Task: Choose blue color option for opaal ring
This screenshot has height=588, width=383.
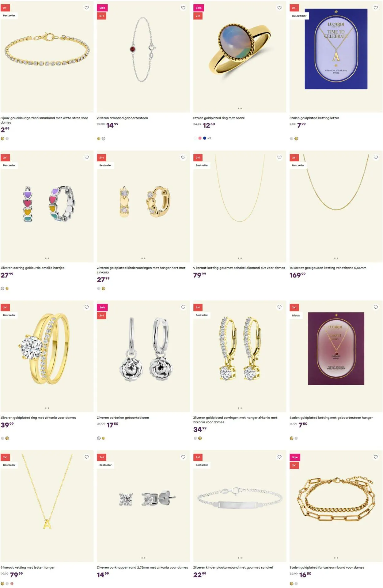Action: point(204,138)
